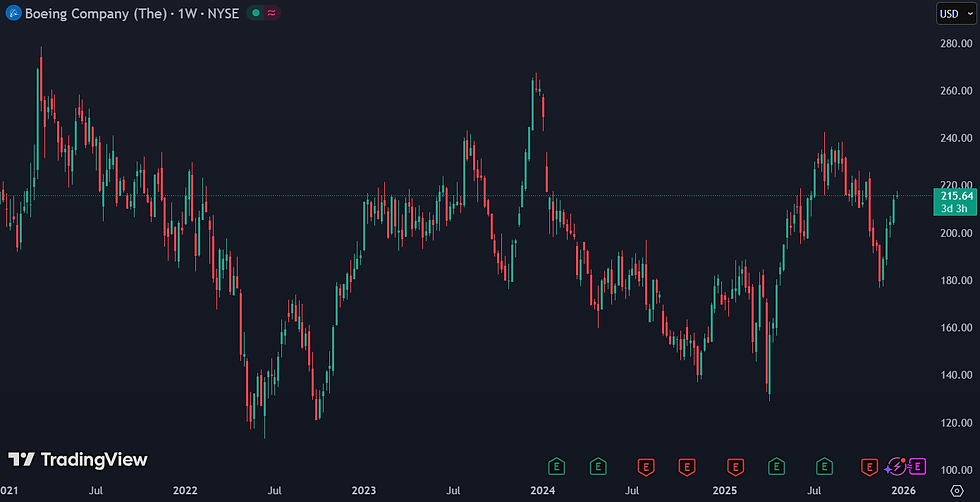Click the 100.00 price axis label

[957, 470]
